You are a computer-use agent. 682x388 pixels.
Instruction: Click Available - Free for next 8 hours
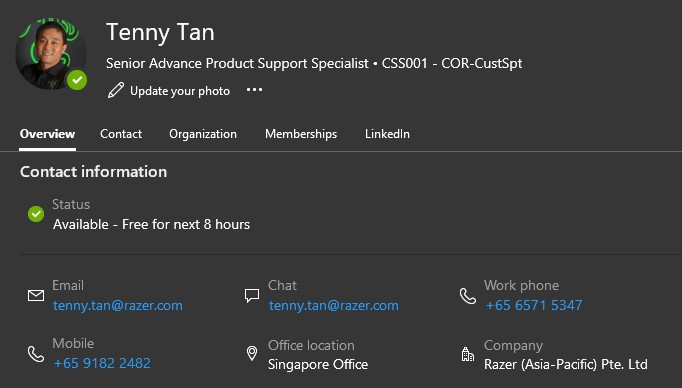(x=151, y=224)
